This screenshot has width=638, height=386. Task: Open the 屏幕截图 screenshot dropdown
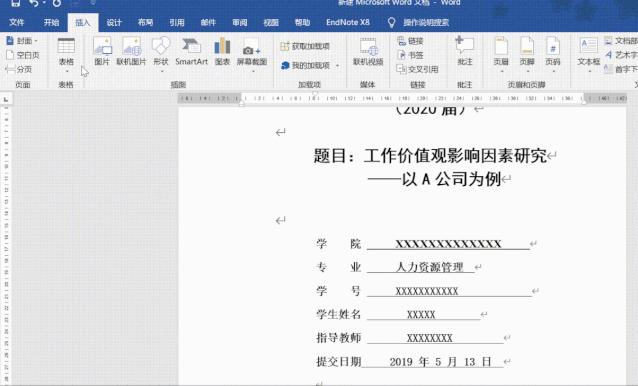click(x=252, y=54)
